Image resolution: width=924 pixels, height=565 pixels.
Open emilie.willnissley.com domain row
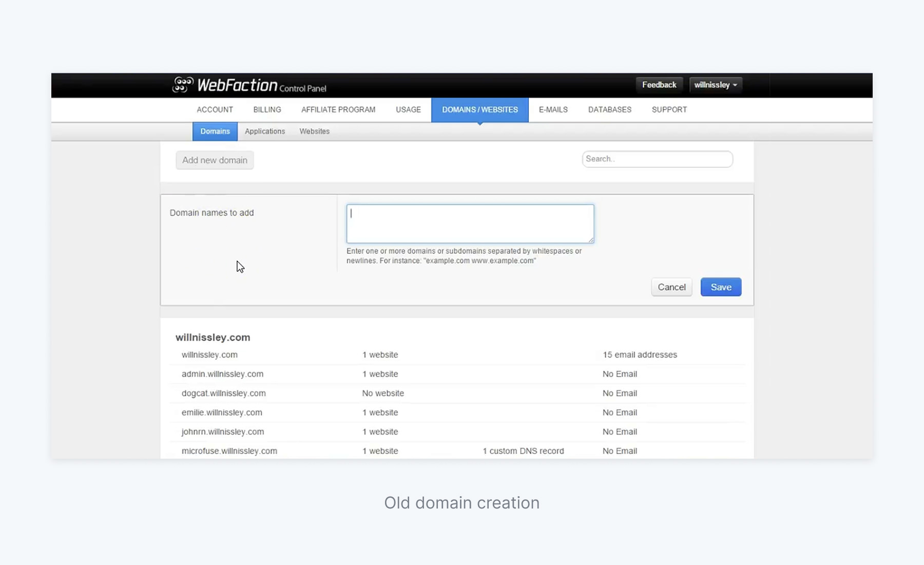(x=457, y=412)
